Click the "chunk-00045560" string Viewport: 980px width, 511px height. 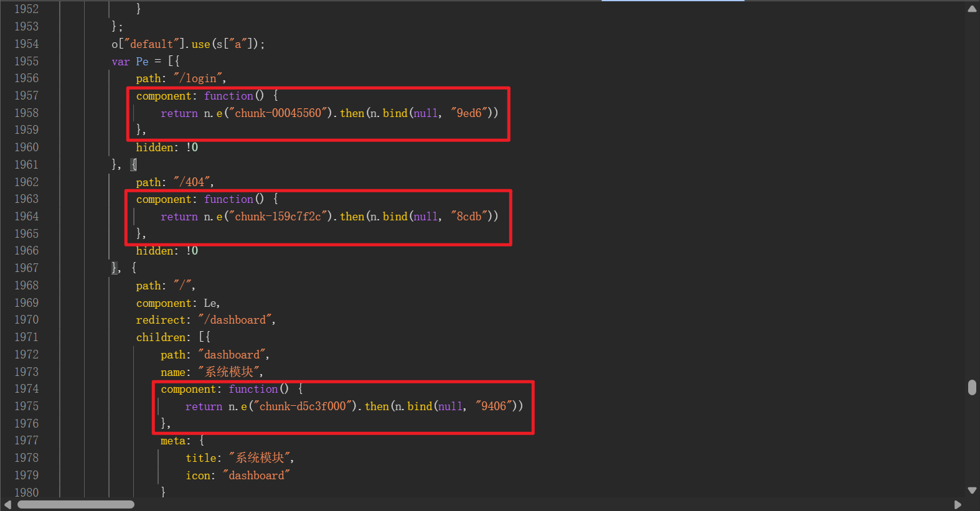click(278, 113)
